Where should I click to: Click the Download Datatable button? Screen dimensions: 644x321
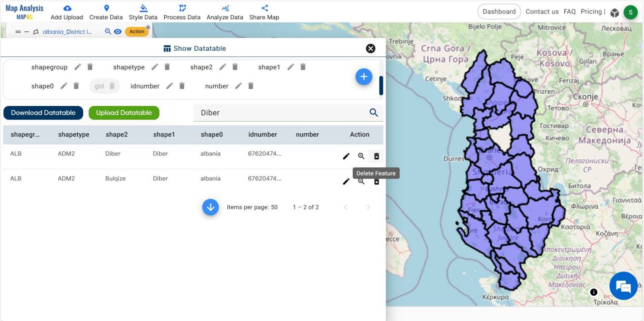point(43,113)
